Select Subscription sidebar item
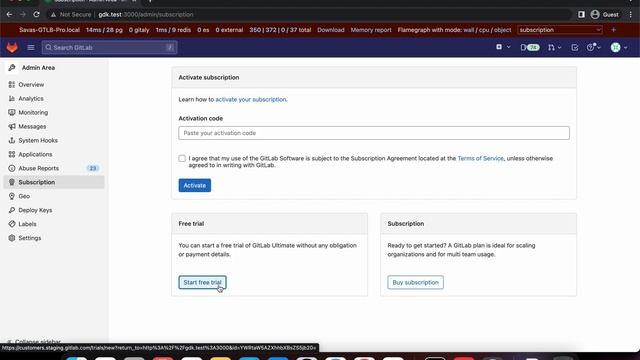 coord(54,182)
